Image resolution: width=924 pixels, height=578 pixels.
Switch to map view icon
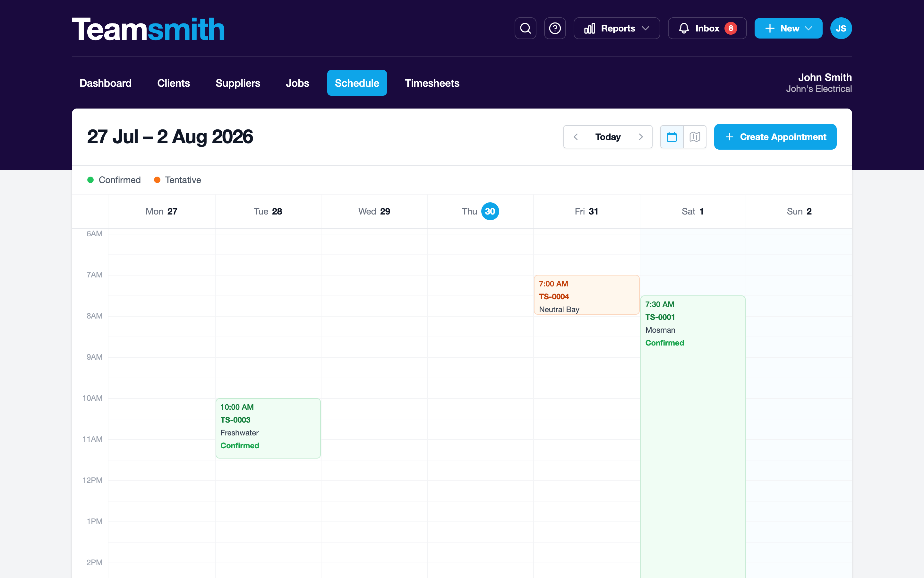pyautogui.click(x=695, y=137)
